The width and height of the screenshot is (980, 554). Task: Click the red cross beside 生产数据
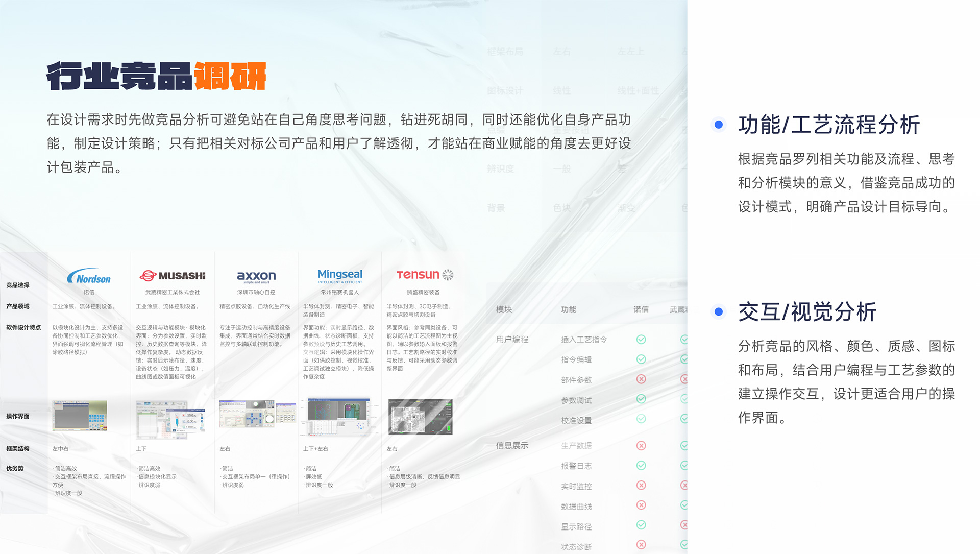click(641, 445)
